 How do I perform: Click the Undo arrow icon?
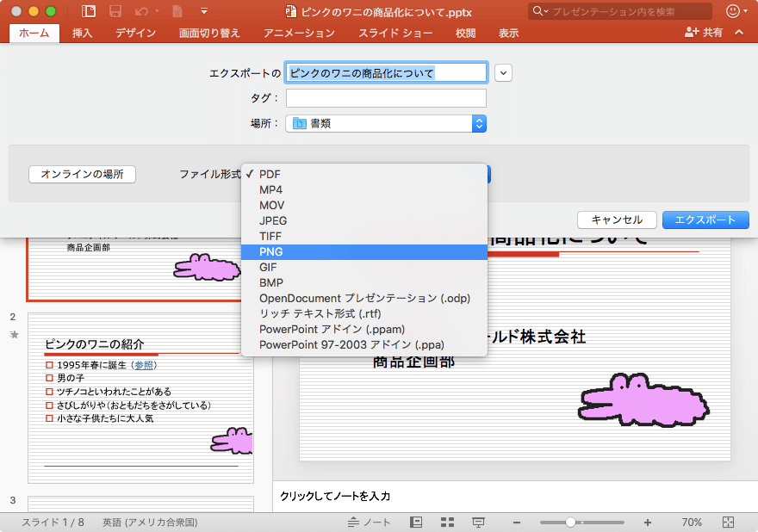click(x=141, y=11)
